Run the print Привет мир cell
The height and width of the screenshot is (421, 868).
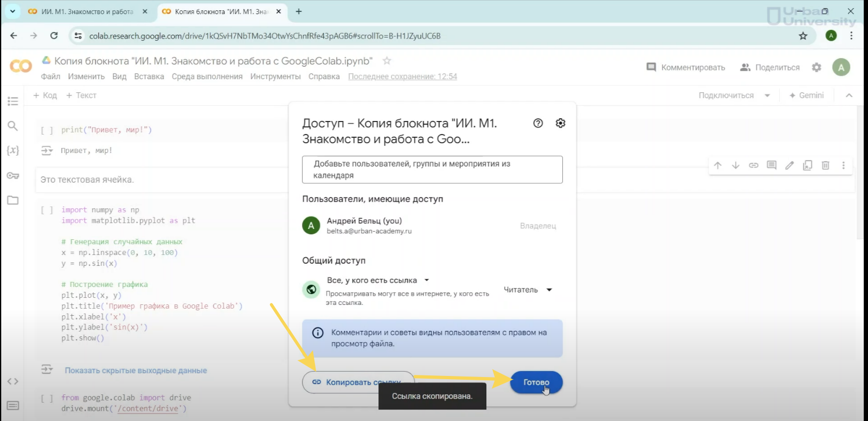pyautogui.click(x=47, y=130)
